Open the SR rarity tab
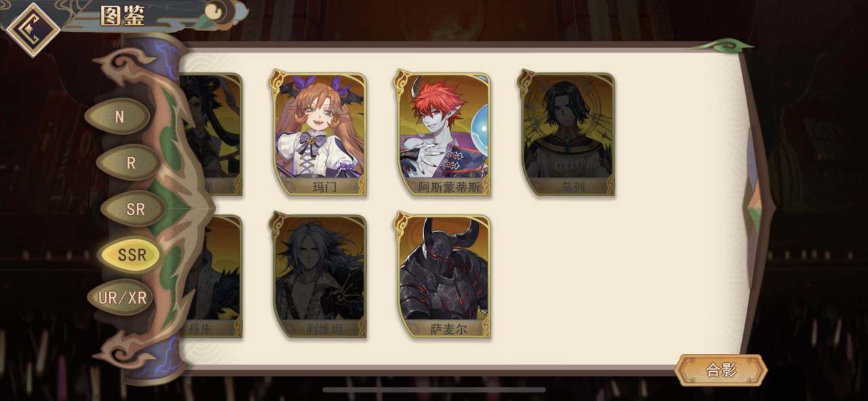 [135, 209]
